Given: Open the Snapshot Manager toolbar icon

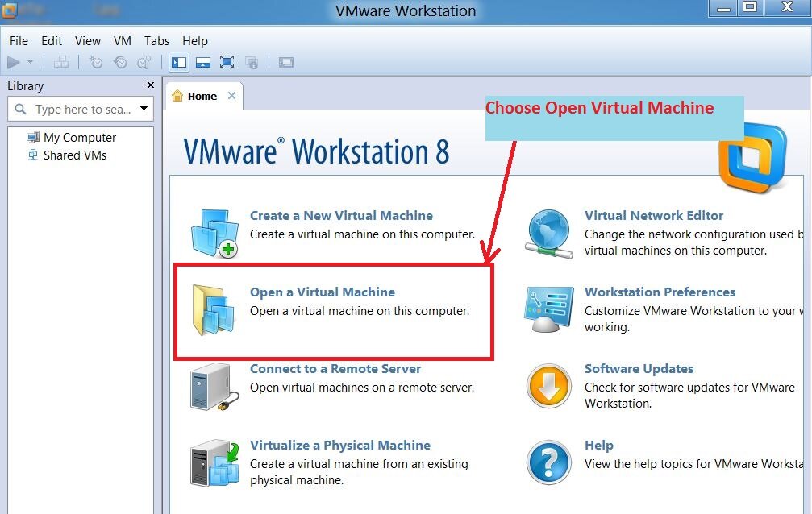Looking at the screenshot, I should click(x=144, y=63).
